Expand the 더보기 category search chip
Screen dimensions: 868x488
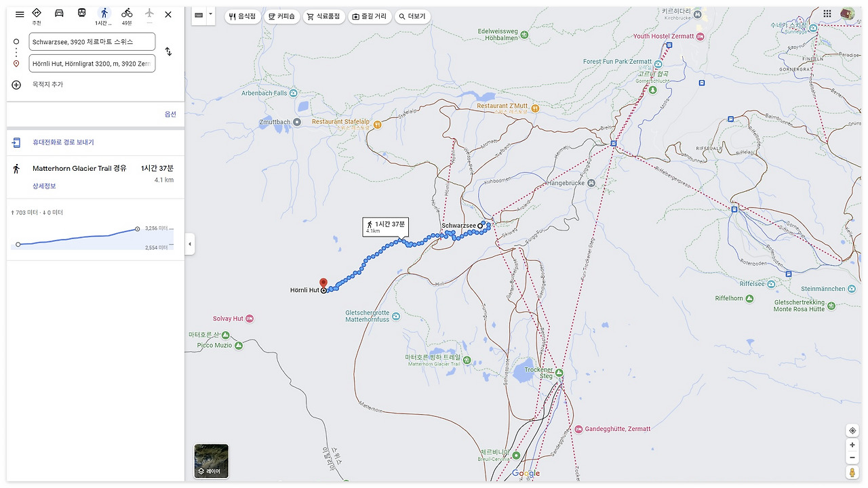(412, 16)
